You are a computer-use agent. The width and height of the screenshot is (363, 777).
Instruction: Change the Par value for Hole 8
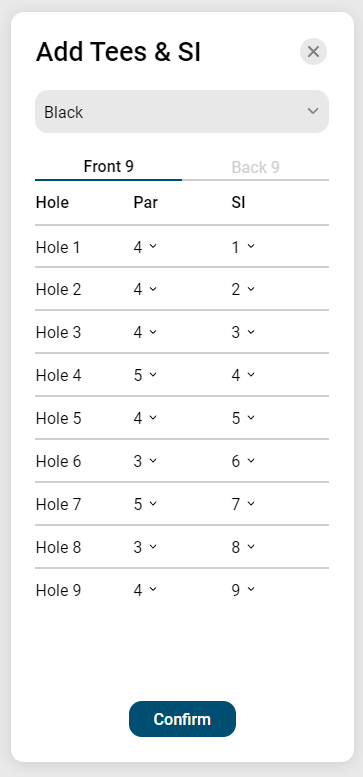[x=145, y=548]
